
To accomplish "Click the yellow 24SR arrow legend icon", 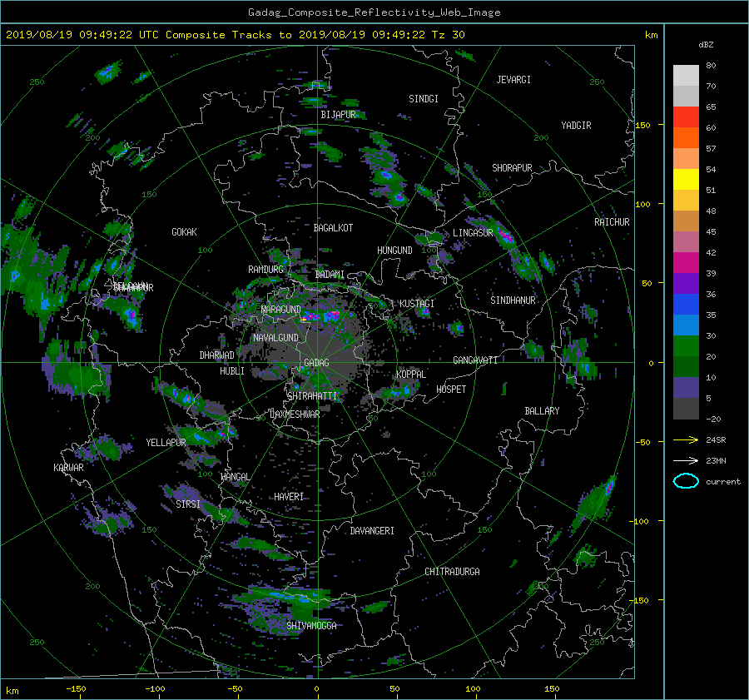I will tap(686, 439).
